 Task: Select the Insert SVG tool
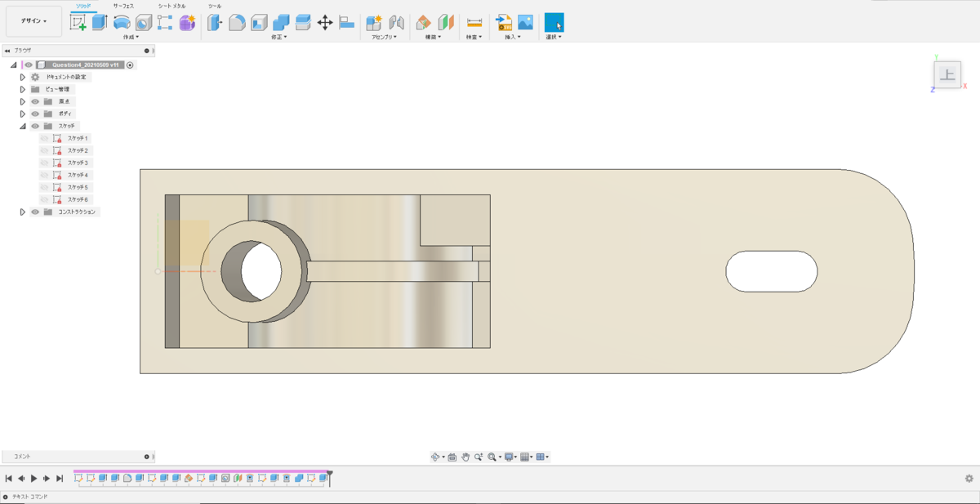pos(504,23)
